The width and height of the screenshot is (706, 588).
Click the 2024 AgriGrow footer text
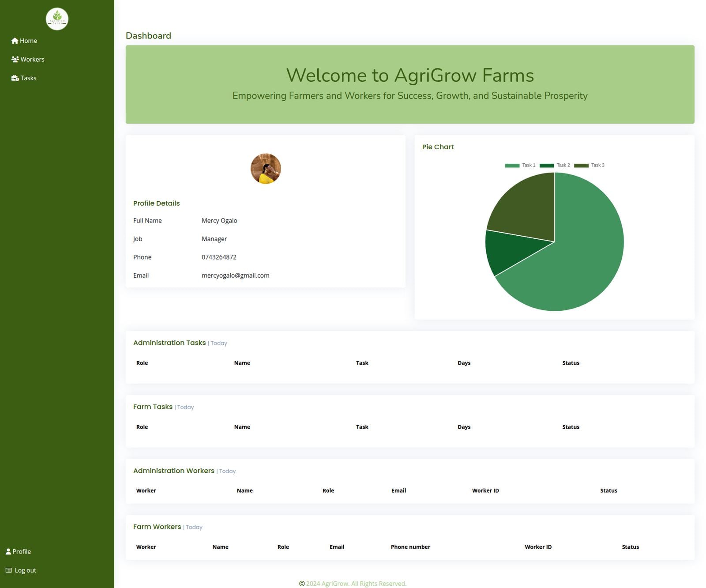click(356, 584)
